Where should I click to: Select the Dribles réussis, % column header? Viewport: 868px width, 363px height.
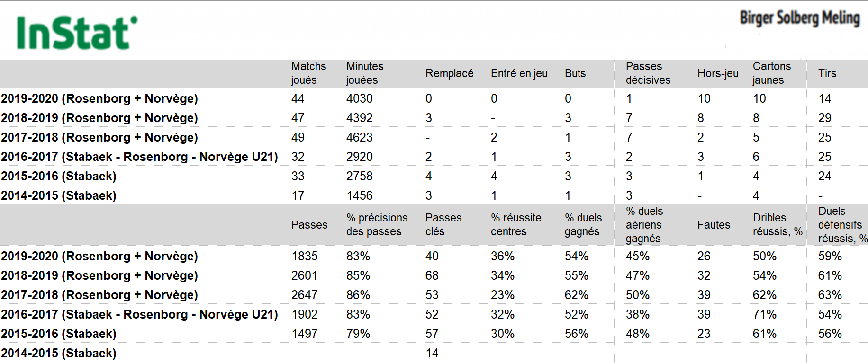778,225
